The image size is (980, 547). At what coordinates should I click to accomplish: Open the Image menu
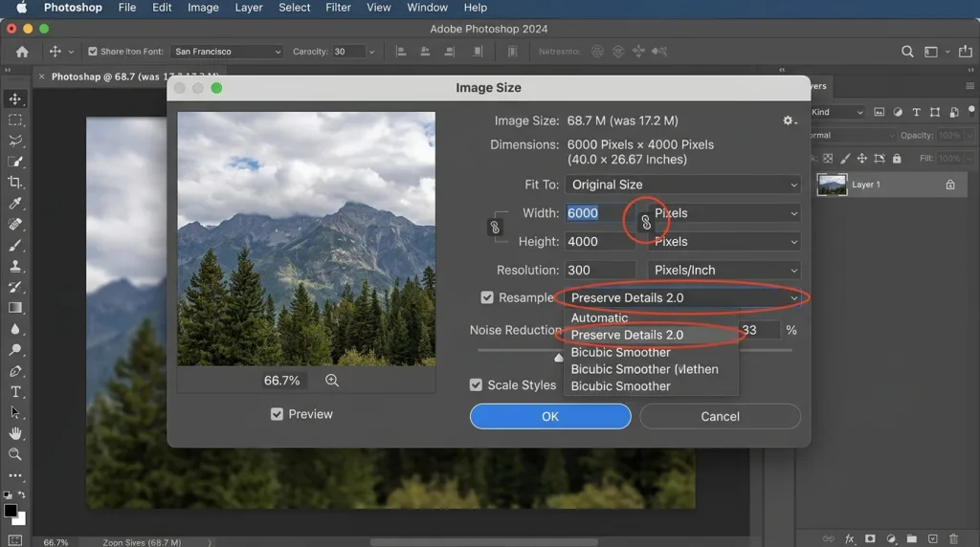pos(203,8)
